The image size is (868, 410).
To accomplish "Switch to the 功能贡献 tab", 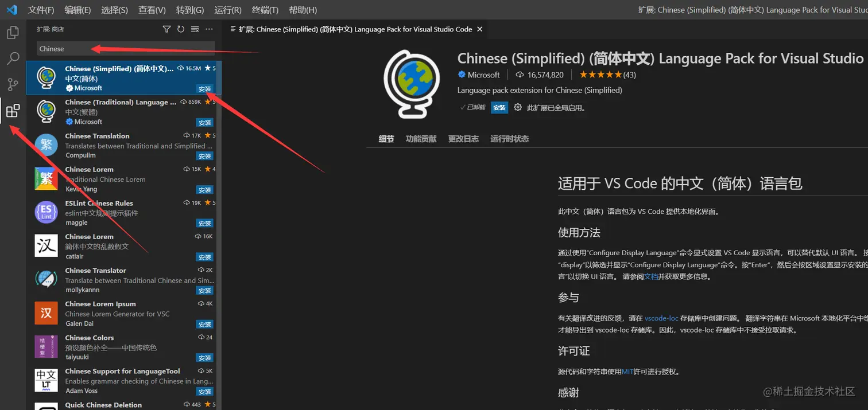I will [421, 139].
